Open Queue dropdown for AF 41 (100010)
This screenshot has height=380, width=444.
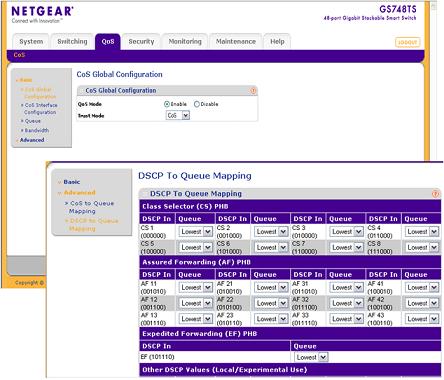422,287
